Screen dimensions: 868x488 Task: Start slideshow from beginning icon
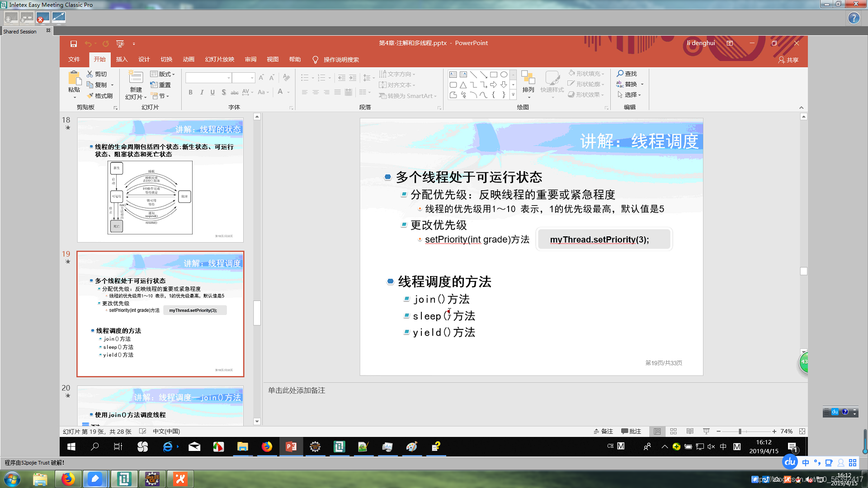tap(120, 43)
